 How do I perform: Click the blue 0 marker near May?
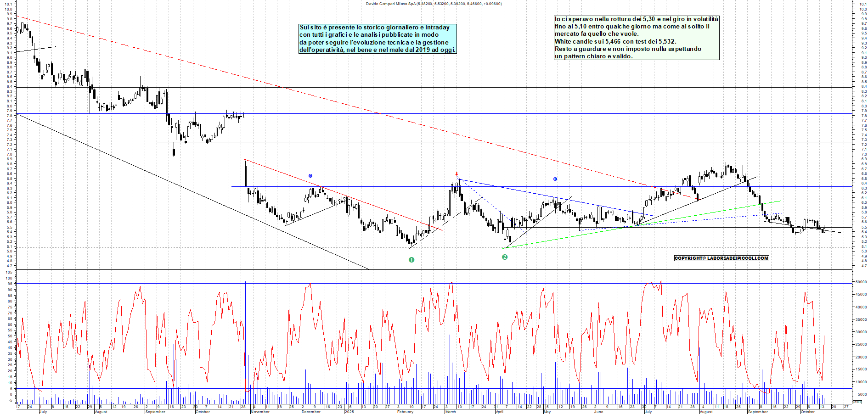click(555, 179)
